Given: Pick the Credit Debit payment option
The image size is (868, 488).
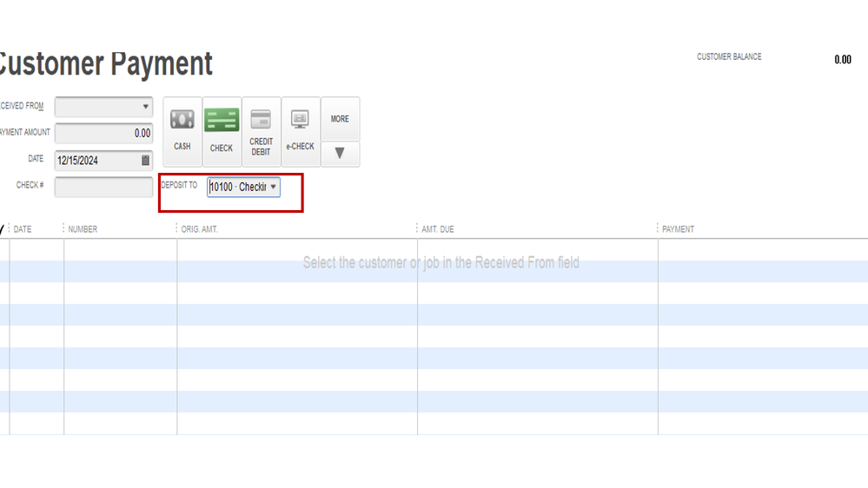Looking at the screenshot, I should coord(261,132).
